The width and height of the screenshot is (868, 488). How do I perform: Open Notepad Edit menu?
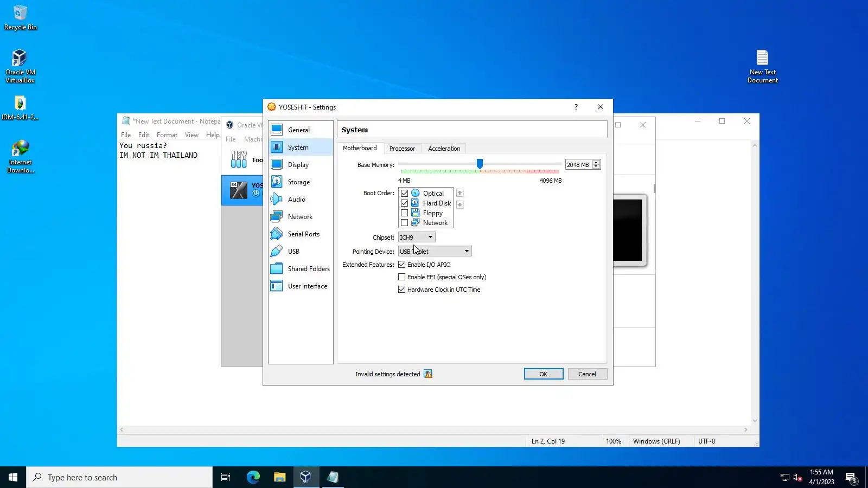[x=144, y=135]
